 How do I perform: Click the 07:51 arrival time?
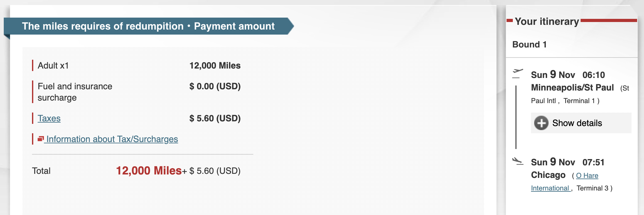pos(593,163)
